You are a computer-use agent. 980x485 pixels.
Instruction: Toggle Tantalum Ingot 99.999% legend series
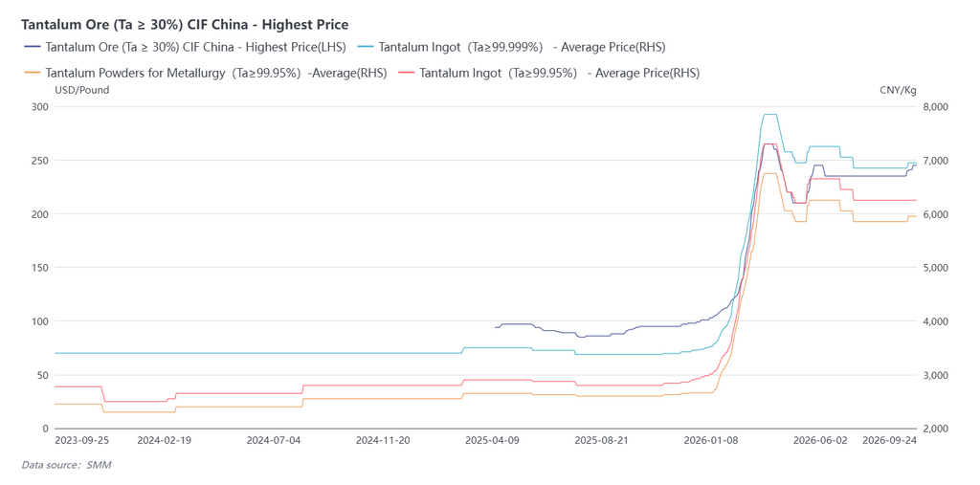511,47
